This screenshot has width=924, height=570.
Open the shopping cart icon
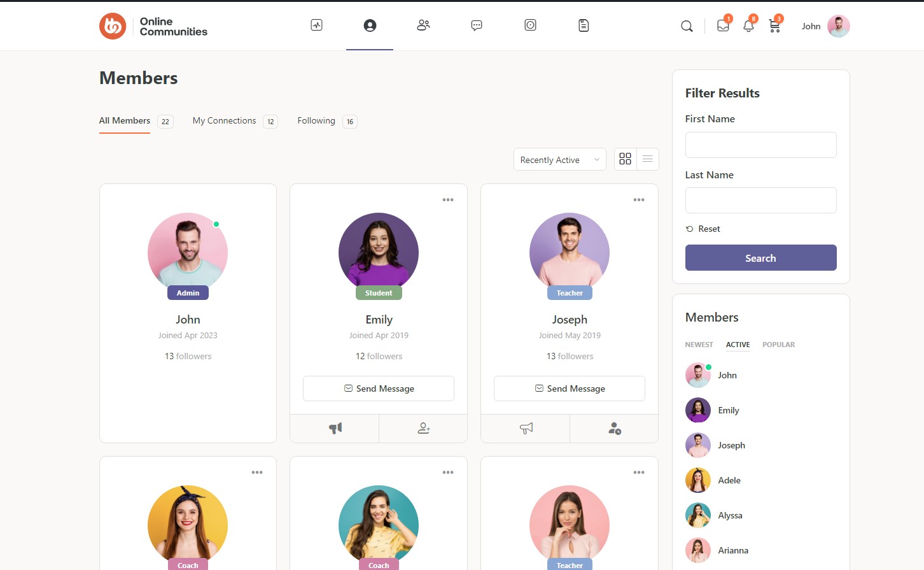point(774,26)
